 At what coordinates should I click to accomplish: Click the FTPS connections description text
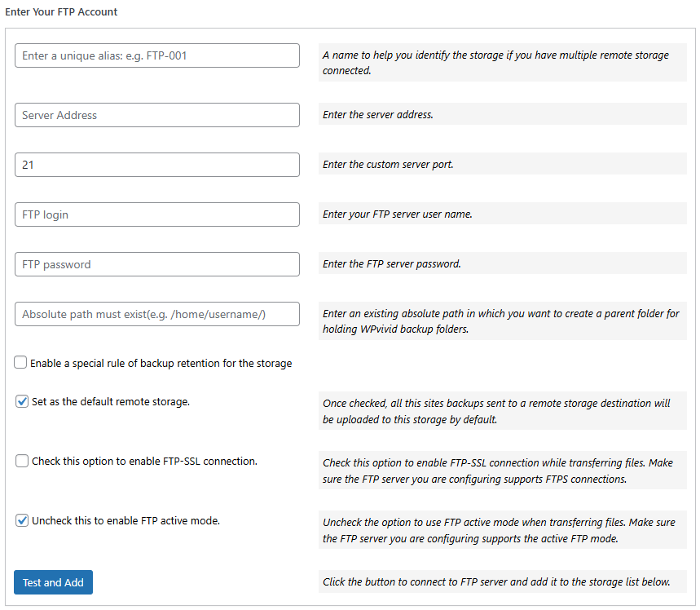(x=501, y=471)
